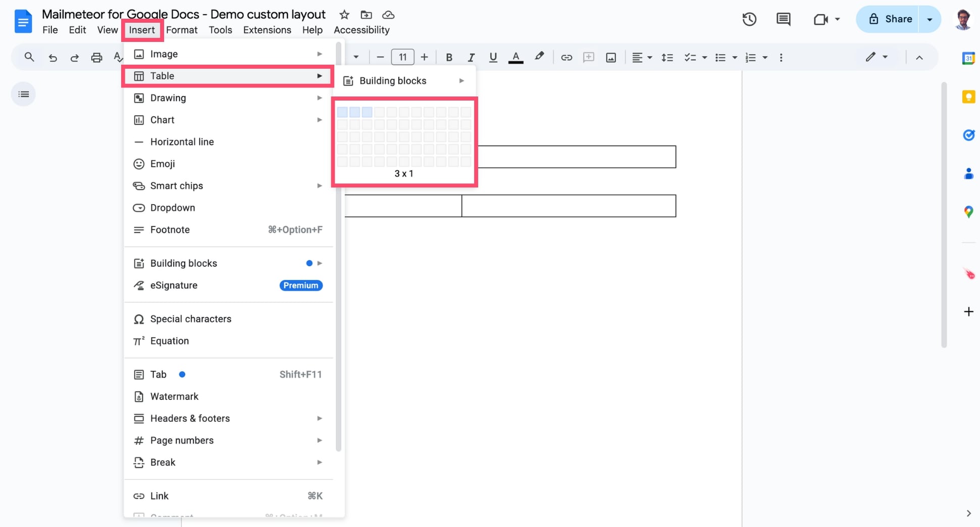Image resolution: width=980 pixels, height=527 pixels.
Task: Add a comment from toolbar
Action: tap(589, 58)
